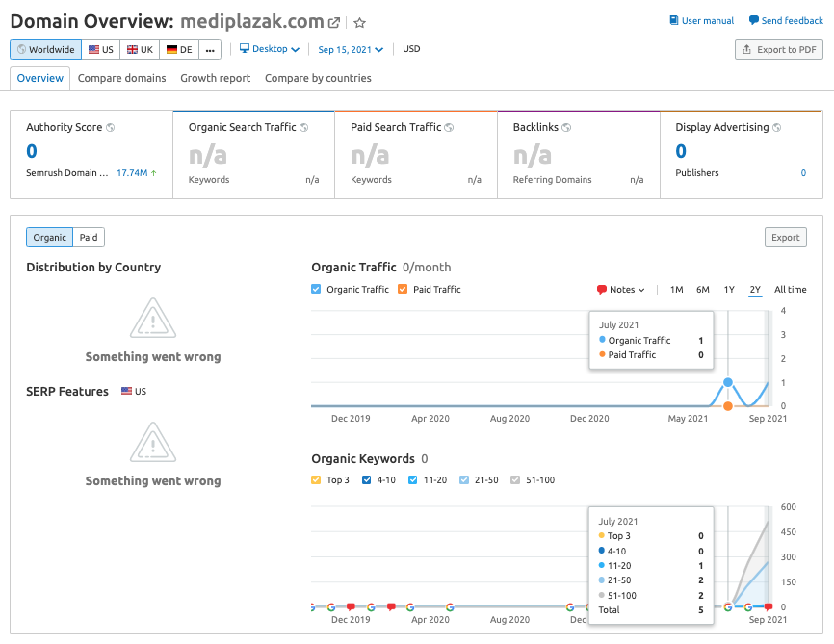Toggle the Paid Traffic checkbox

(403, 290)
